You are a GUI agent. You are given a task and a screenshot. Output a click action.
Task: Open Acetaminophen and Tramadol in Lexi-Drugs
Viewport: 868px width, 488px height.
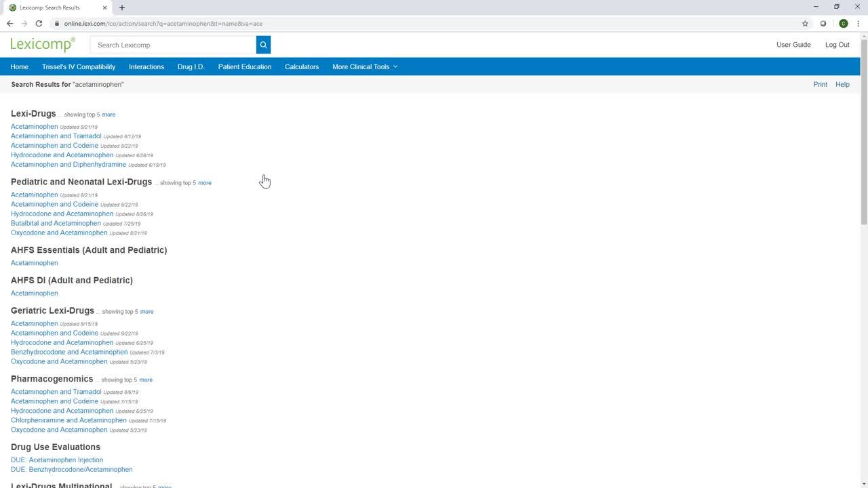tap(56, 136)
